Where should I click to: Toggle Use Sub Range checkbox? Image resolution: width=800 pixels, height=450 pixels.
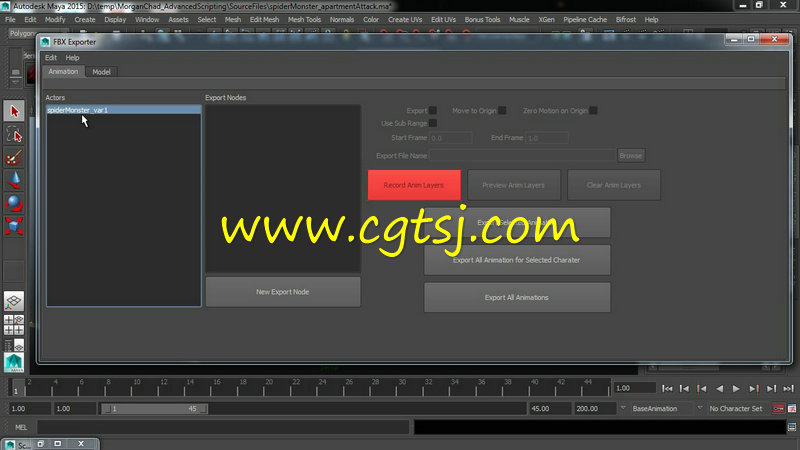click(433, 123)
